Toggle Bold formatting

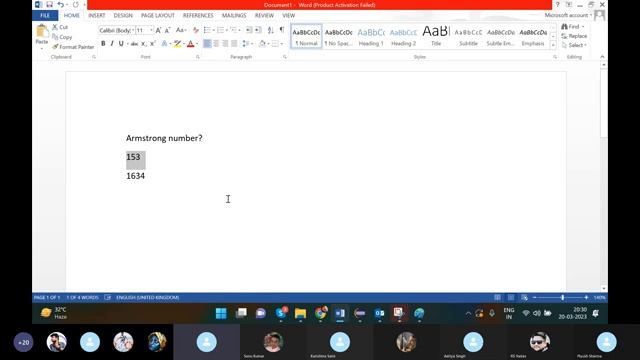coord(103,44)
